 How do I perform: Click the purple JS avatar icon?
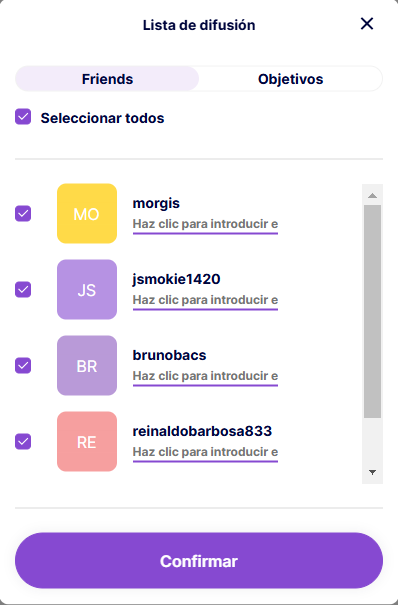[x=87, y=289]
